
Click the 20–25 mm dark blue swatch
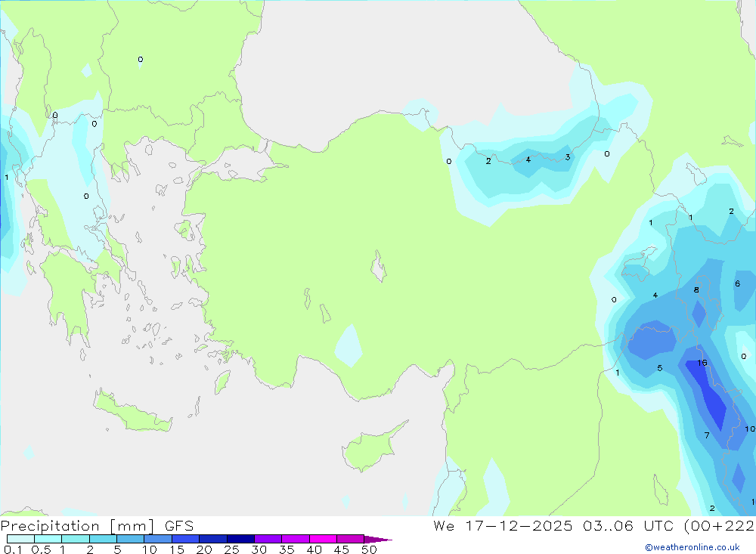coord(212,539)
